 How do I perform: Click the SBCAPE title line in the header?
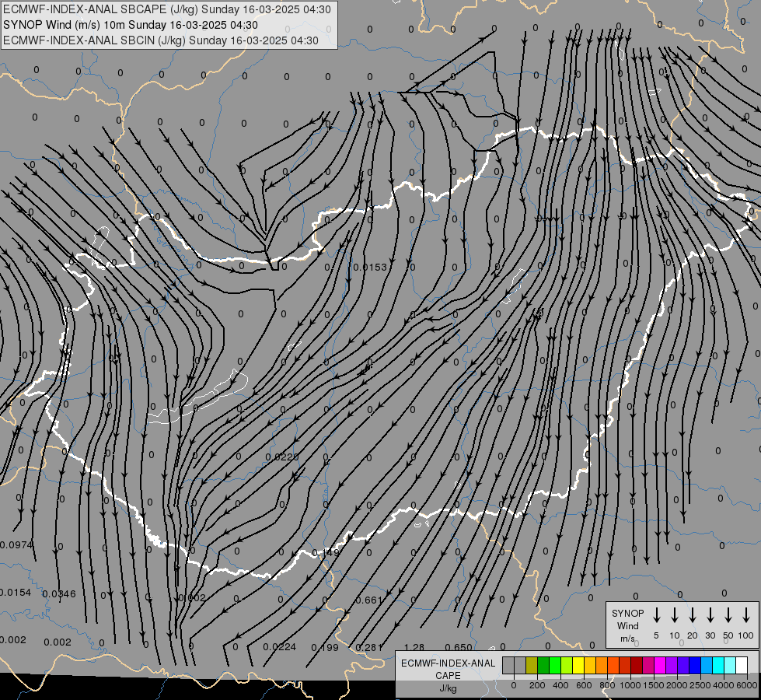point(167,9)
